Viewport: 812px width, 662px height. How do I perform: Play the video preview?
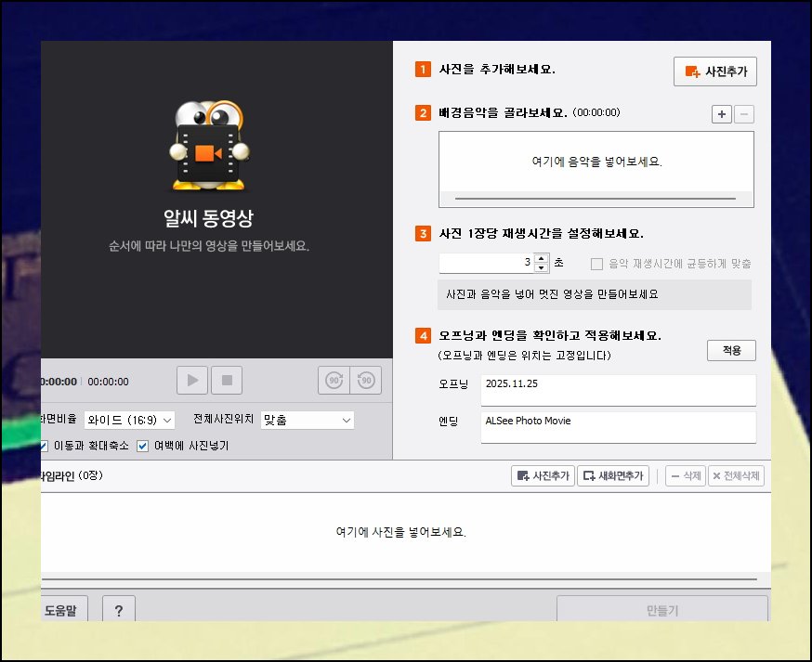pyautogui.click(x=192, y=381)
